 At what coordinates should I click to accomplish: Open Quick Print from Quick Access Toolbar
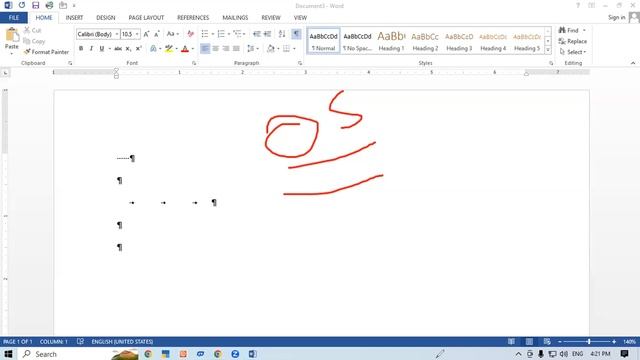(49, 6)
